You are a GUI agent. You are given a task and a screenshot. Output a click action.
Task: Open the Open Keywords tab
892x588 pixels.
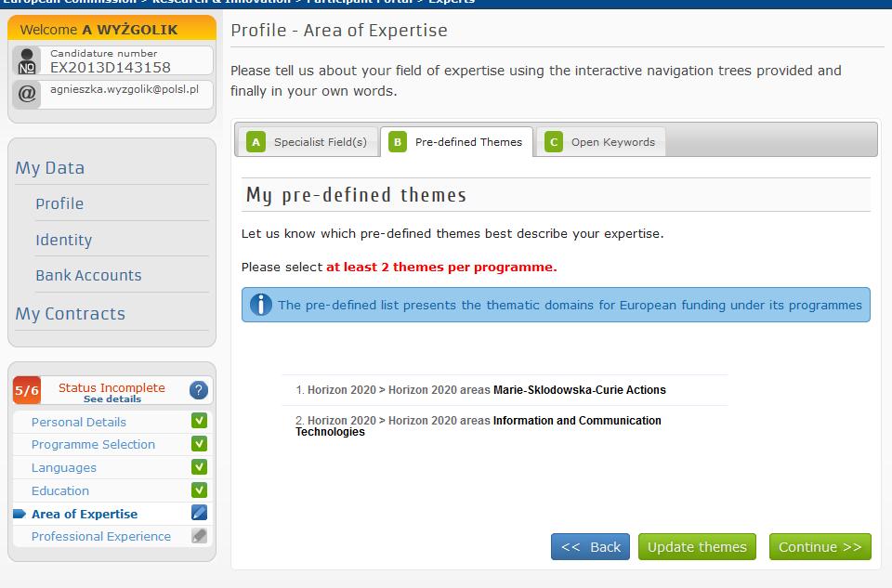click(x=601, y=142)
